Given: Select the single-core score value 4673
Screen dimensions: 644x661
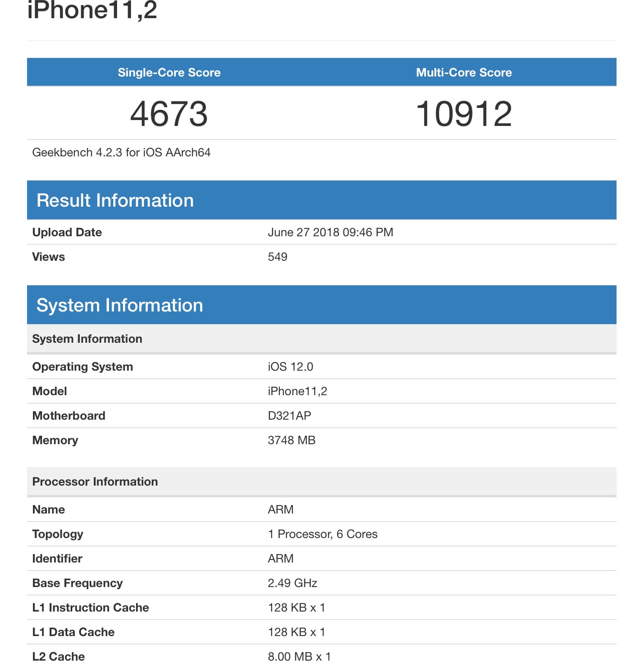Looking at the screenshot, I should pos(169,114).
